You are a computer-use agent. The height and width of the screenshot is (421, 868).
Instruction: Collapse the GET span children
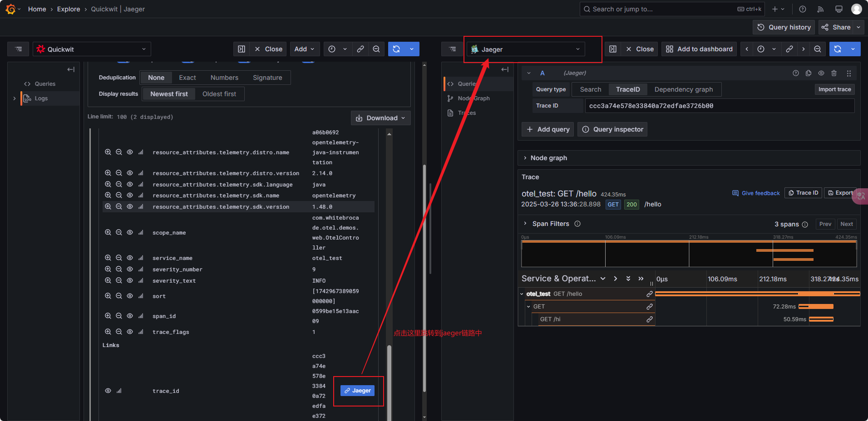point(528,307)
